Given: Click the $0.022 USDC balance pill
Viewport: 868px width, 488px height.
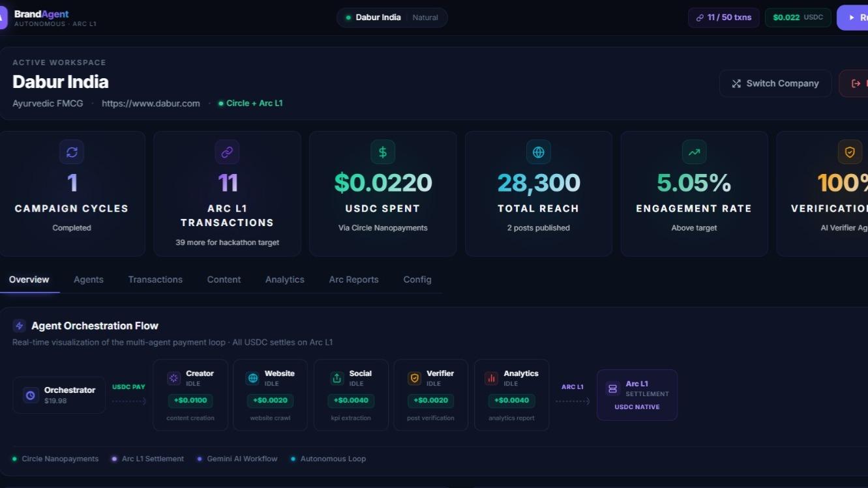Looking at the screenshot, I should [x=798, y=18].
